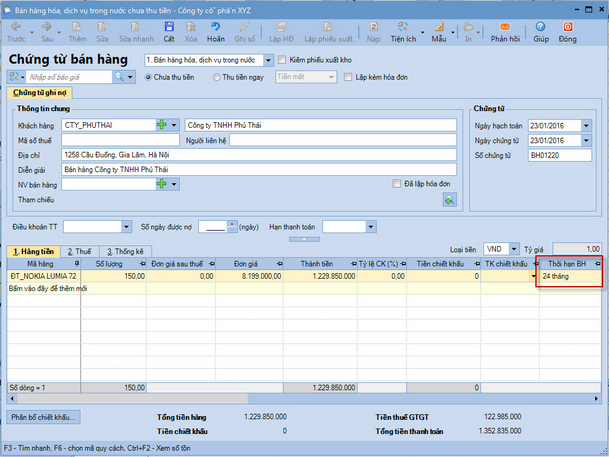Check Lập kèm hóa đơn
This screenshot has height=457, width=609.
pyautogui.click(x=348, y=77)
